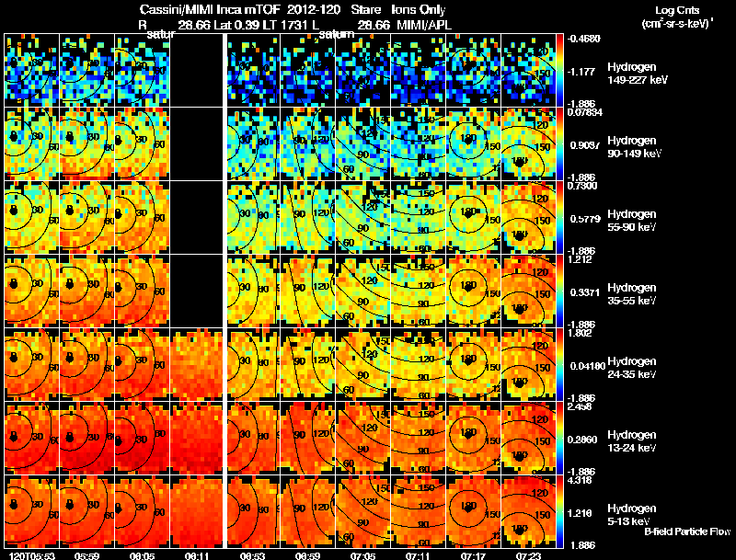This screenshot has width=736, height=560.
Task: Open the 149-227 keV panel at 07:23
Action: point(528,71)
